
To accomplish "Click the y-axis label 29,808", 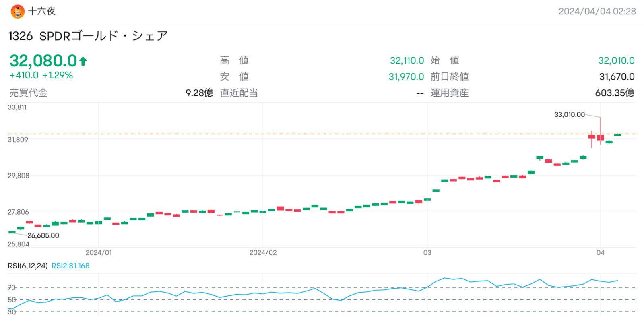I will point(19,176).
